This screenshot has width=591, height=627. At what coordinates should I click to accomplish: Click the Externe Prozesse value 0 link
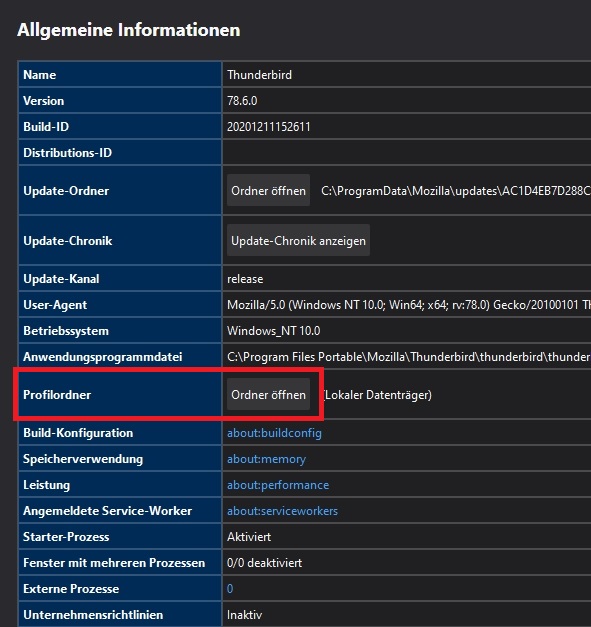[230, 589]
